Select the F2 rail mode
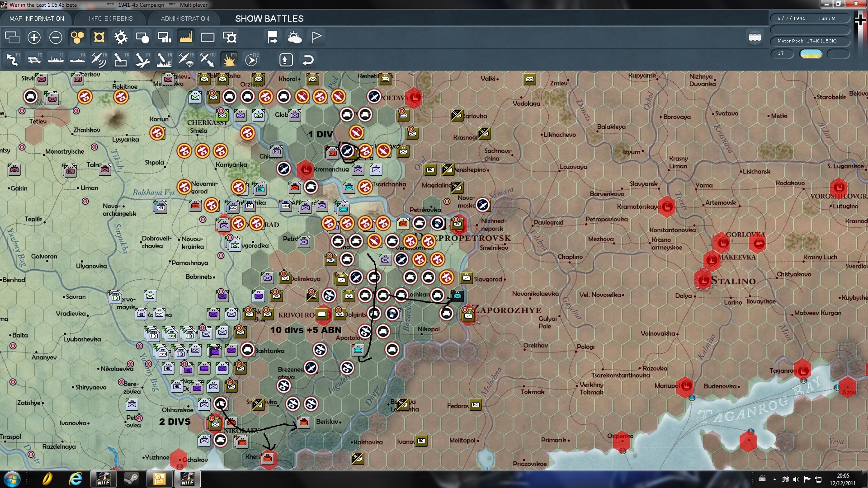This screenshot has width=868, height=488. coord(34,60)
